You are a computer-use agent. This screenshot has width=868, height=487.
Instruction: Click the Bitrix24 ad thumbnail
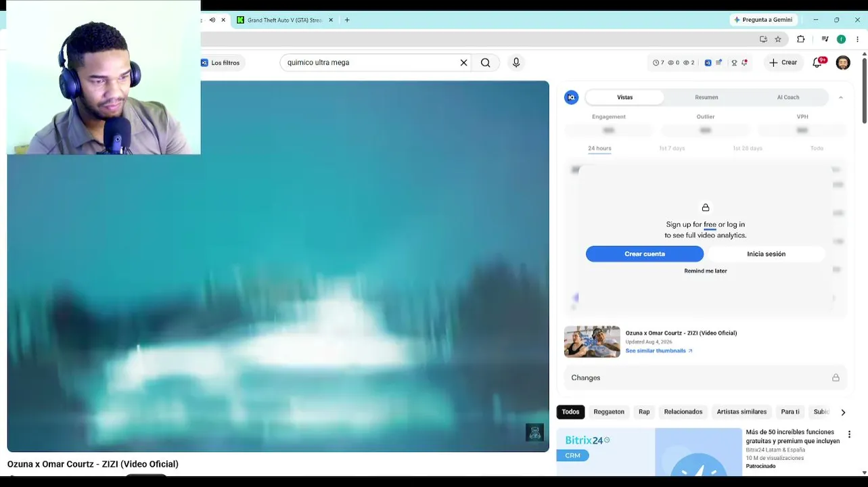(x=649, y=452)
